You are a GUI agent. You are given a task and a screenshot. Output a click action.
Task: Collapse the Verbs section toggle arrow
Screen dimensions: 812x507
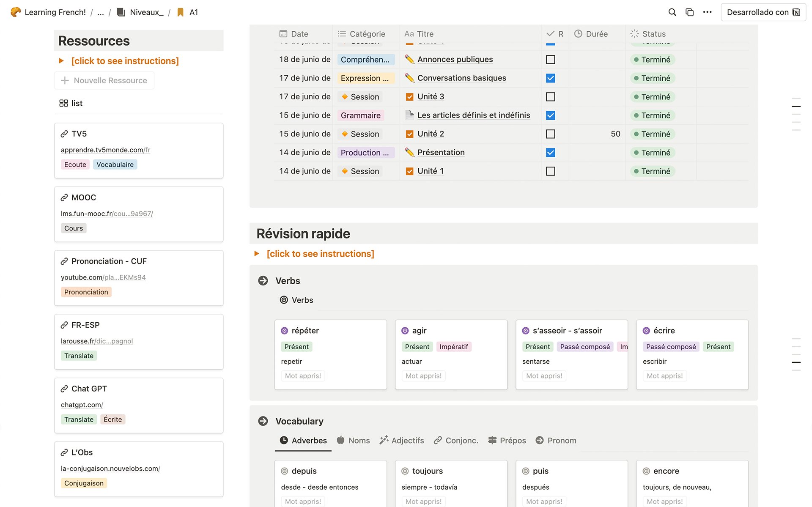(263, 280)
